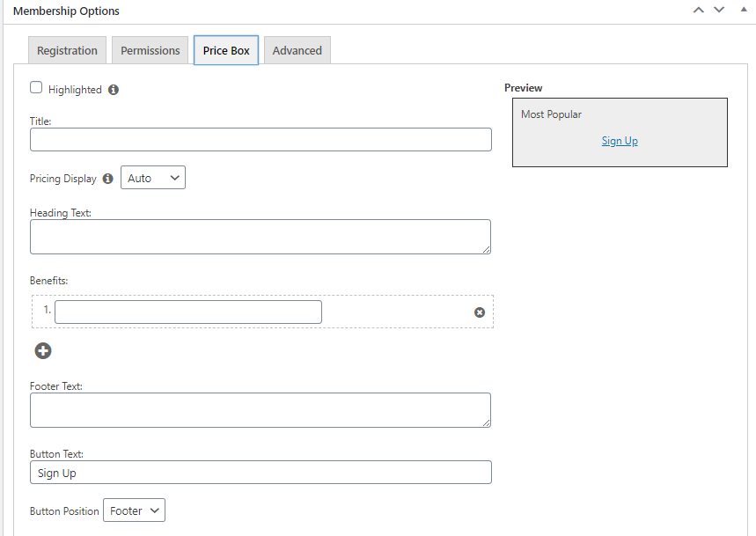Move Membership Options panel up
The height and width of the screenshot is (536, 756).
click(699, 11)
